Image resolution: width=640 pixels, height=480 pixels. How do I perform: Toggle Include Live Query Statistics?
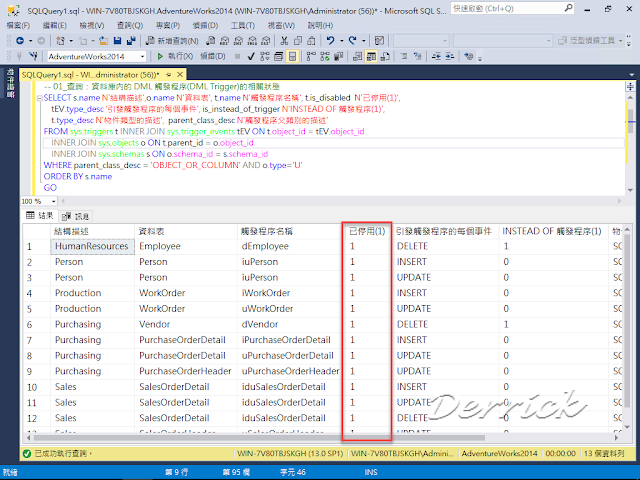point(325,56)
